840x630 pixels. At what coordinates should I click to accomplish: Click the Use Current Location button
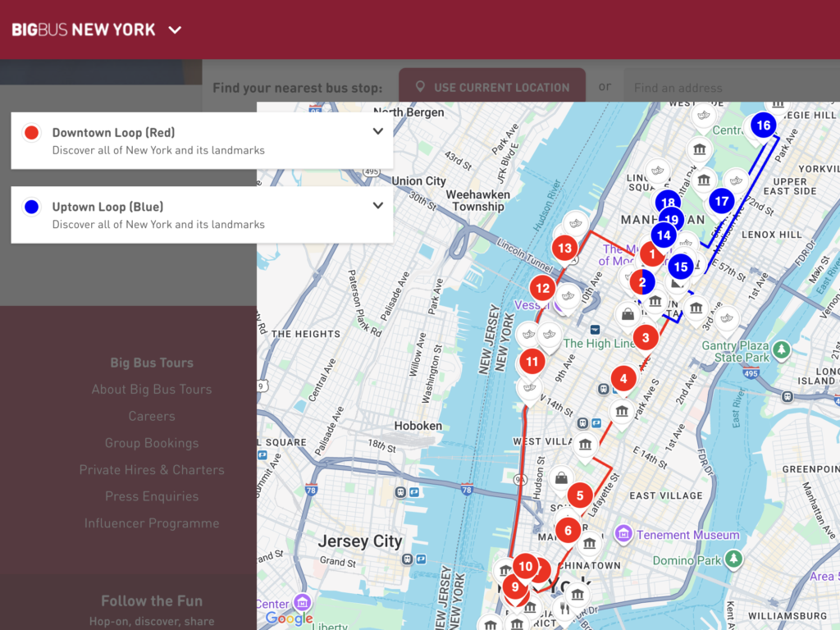click(492, 88)
